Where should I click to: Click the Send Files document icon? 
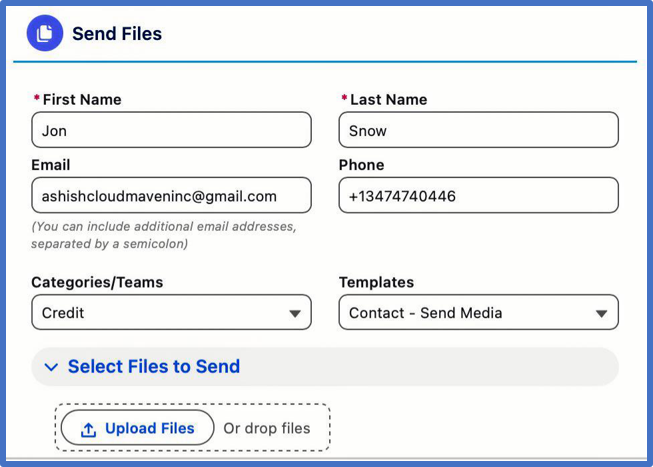(x=45, y=33)
